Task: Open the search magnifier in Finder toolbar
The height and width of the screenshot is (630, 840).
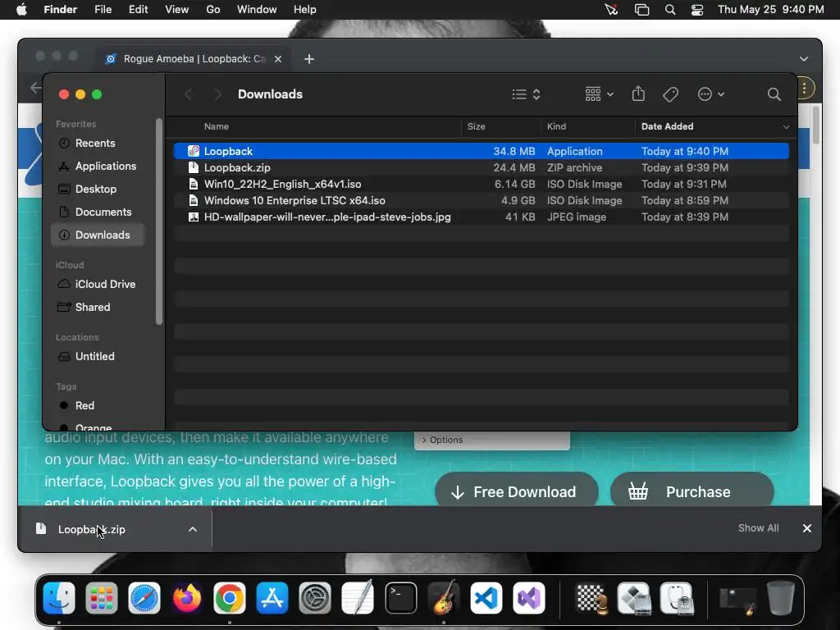Action: tap(774, 95)
